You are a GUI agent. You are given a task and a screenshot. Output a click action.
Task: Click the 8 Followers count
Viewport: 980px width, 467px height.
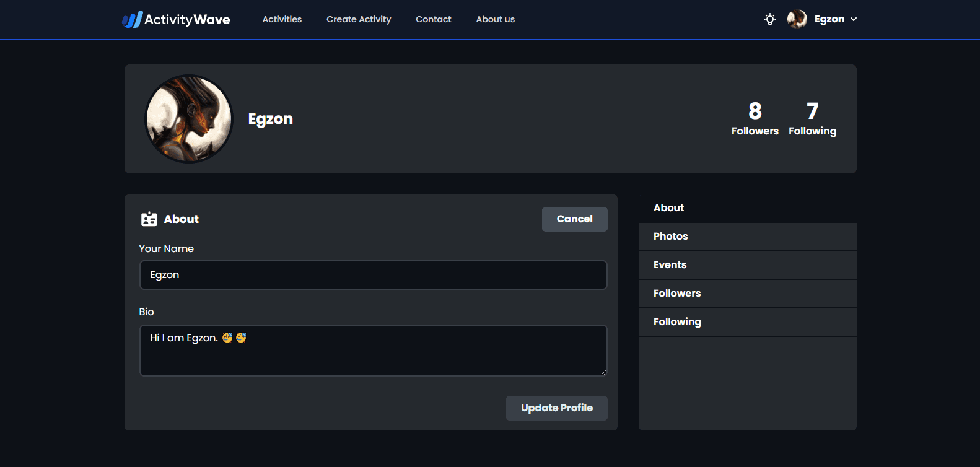755,119
